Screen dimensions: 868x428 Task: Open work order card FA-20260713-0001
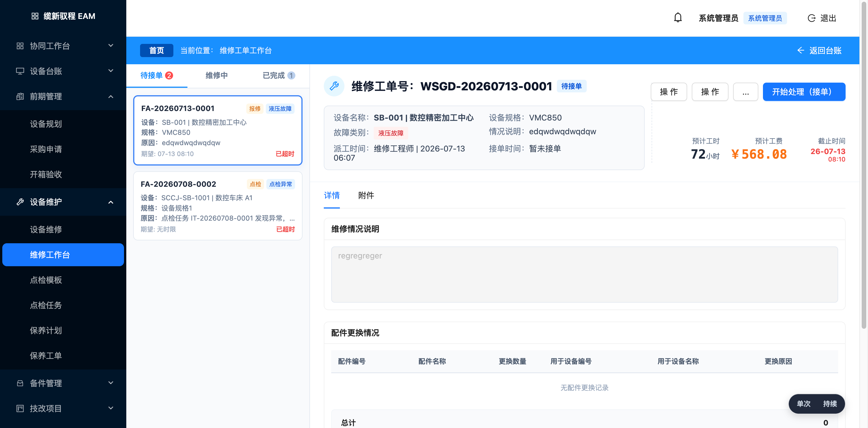pos(218,130)
